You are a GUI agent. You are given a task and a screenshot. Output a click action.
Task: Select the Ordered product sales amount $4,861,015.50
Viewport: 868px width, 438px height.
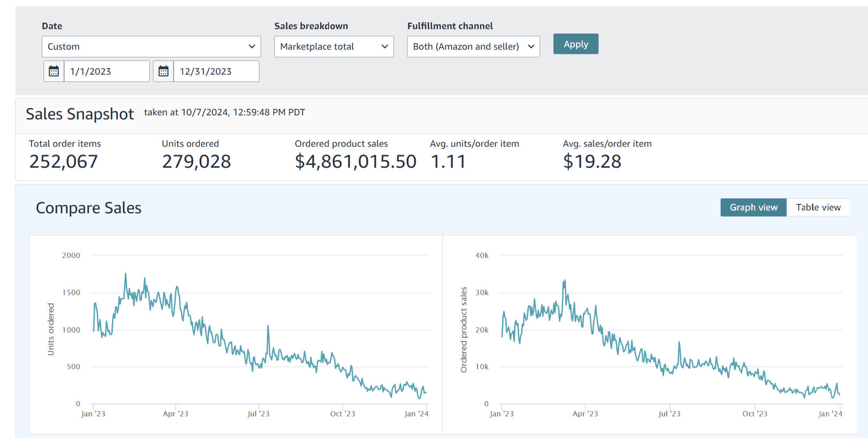355,161
